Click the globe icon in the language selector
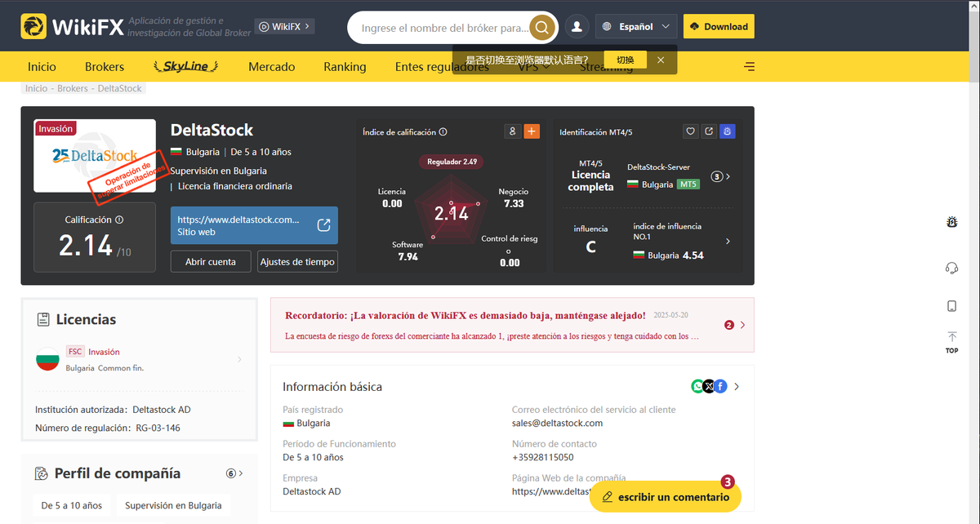 coord(607,27)
